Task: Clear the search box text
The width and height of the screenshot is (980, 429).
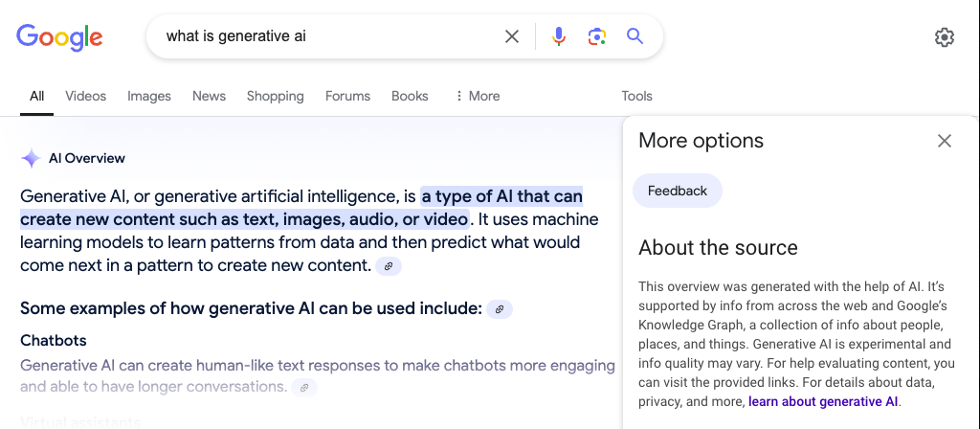Action: tap(512, 37)
